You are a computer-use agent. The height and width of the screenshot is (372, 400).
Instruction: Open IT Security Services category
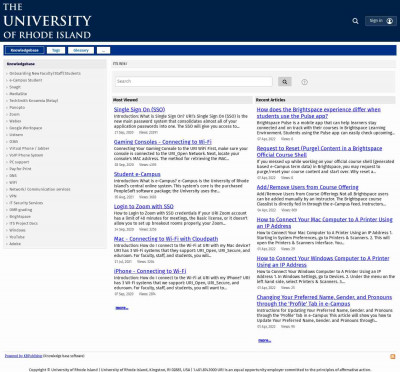(26, 203)
